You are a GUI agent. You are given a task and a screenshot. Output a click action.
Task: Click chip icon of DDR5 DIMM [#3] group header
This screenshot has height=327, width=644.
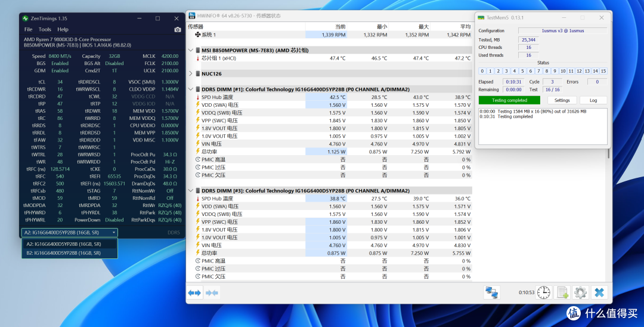[x=197, y=190]
